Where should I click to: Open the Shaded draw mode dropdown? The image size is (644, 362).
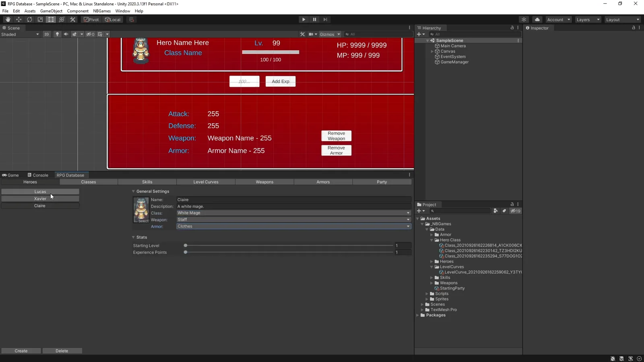pos(20,34)
